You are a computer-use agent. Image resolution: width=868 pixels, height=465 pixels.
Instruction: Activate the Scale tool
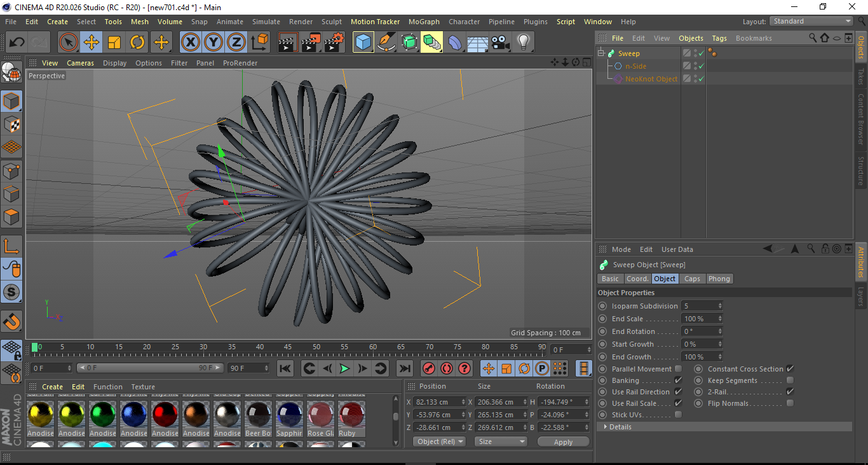(114, 43)
